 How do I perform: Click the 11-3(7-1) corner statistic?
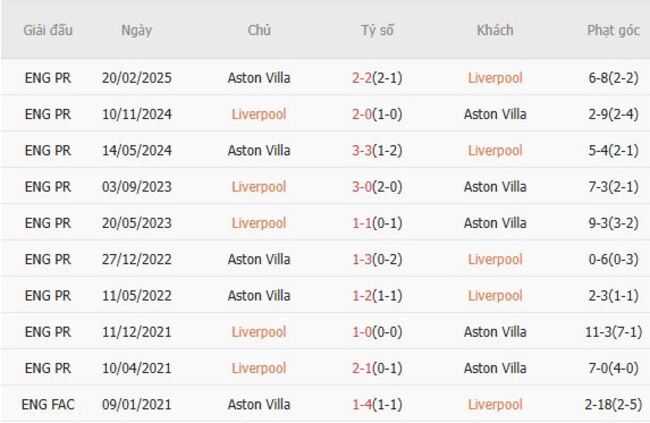pos(613,332)
